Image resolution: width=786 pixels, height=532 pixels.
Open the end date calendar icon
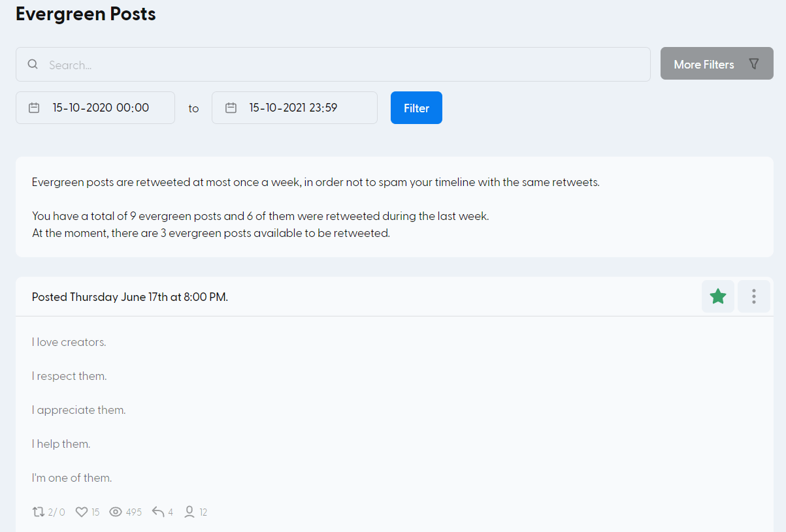(x=231, y=107)
